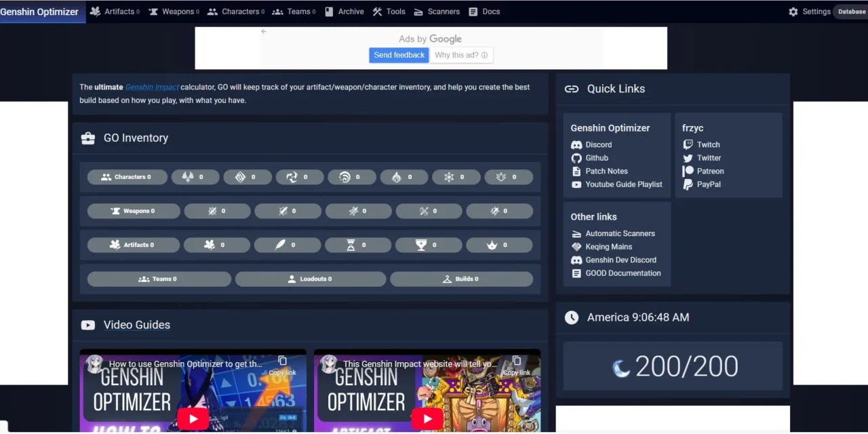The height and width of the screenshot is (434, 868).
Task: Select the Pyro element character chip
Action: coord(404,177)
